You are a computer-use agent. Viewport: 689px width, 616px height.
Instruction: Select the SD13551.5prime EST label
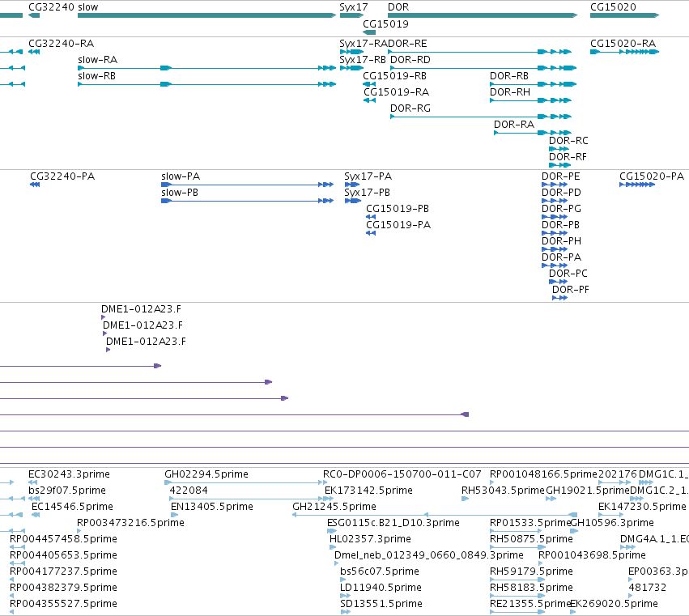coord(381,604)
